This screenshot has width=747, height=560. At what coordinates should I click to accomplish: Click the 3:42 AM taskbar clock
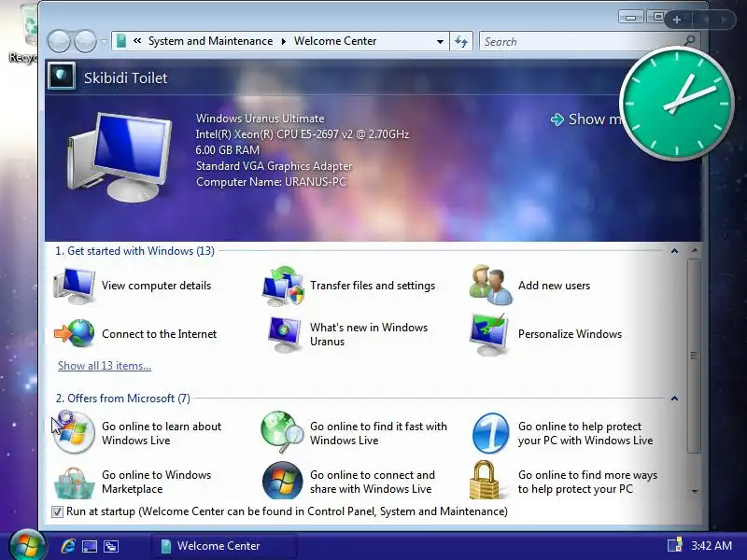[x=712, y=546]
